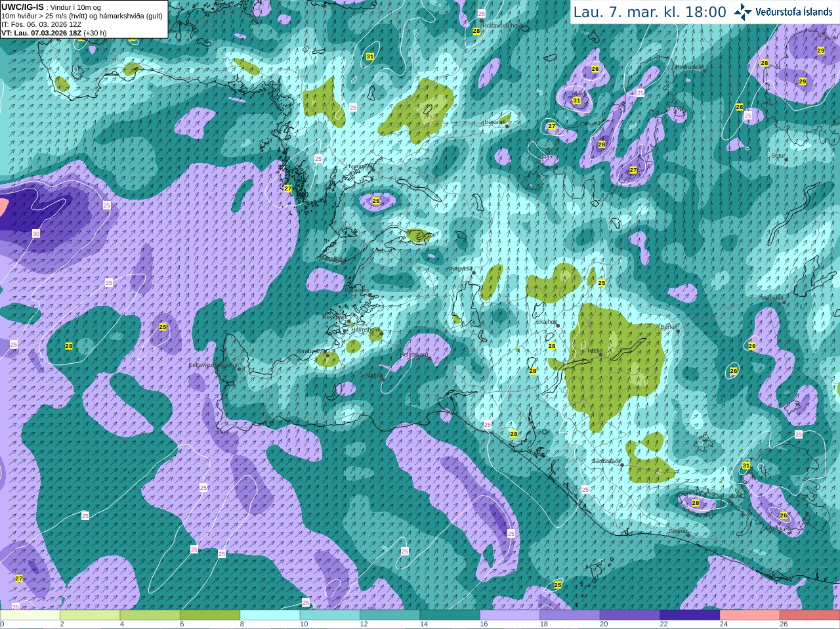The height and width of the screenshot is (629, 840).
Task: Click the 14–16 m/s dark teal legend swatch
Action: coord(450,615)
